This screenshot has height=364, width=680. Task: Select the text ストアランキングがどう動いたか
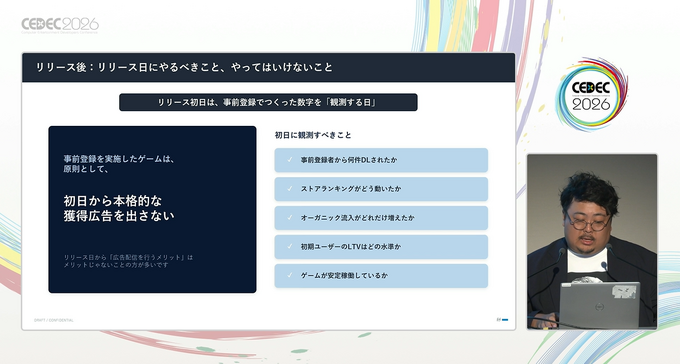pyautogui.click(x=351, y=189)
